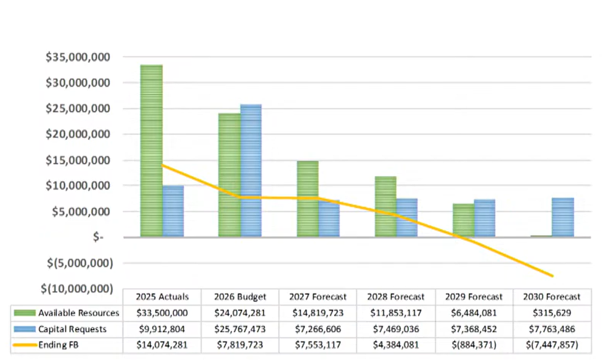Click the $14,074,281 Ending FB cell
The image size is (615, 364).
coord(162,345)
